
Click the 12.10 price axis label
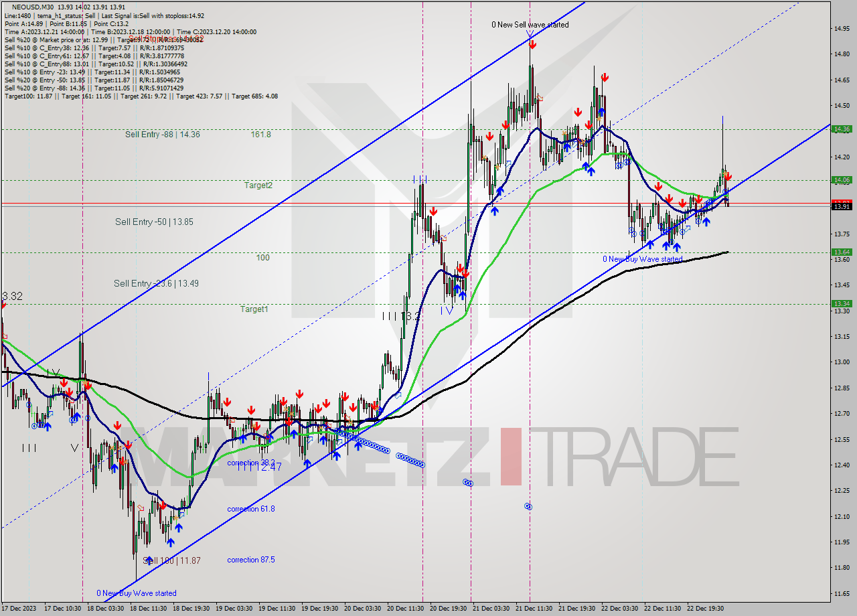click(842, 516)
